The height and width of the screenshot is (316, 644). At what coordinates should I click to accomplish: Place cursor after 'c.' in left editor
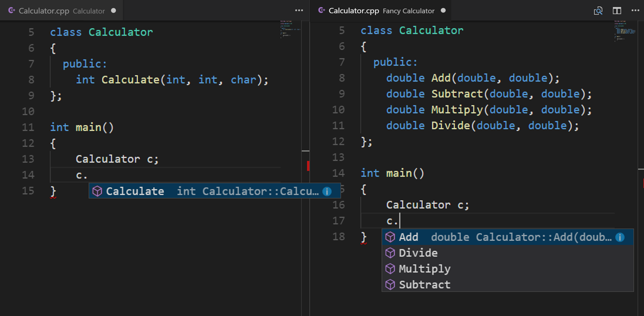pos(88,175)
